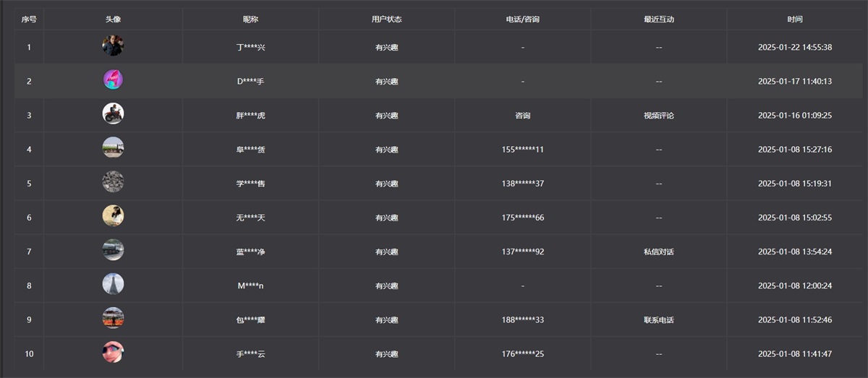Click phone number 155******11
The width and height of the screenshot is (868, 378).
522,150
